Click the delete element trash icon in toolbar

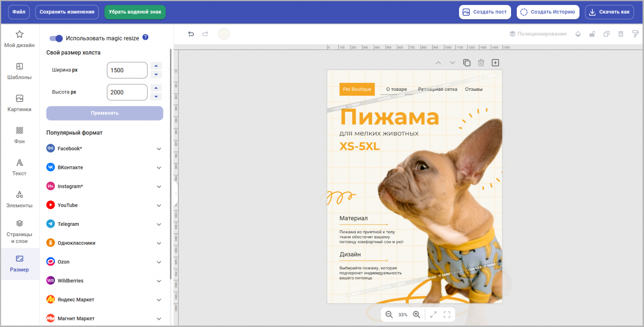tap(621, 34)
